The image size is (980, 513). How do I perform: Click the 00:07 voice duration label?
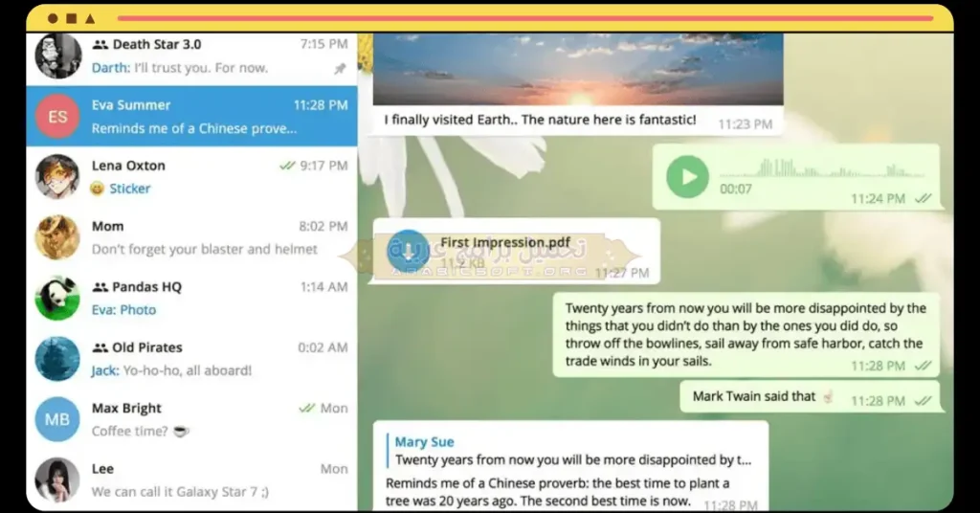pyautogui.click(x=736, y=189)
